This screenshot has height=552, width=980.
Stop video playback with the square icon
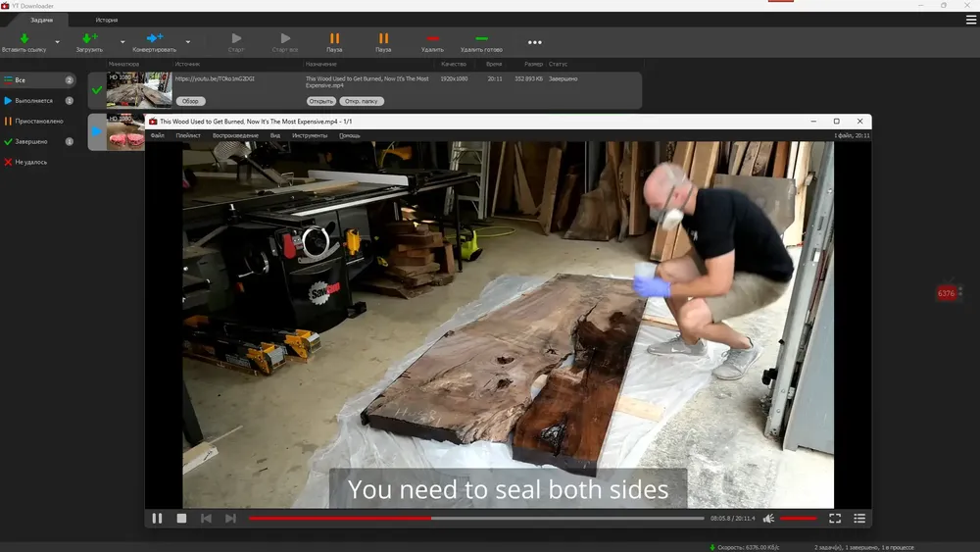pos(181,519)
